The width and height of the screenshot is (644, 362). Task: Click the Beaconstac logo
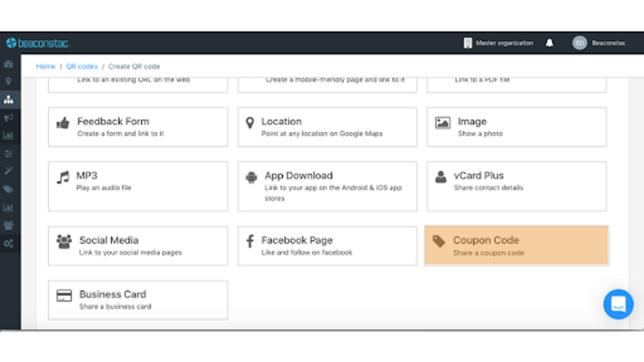coord(38,43)
